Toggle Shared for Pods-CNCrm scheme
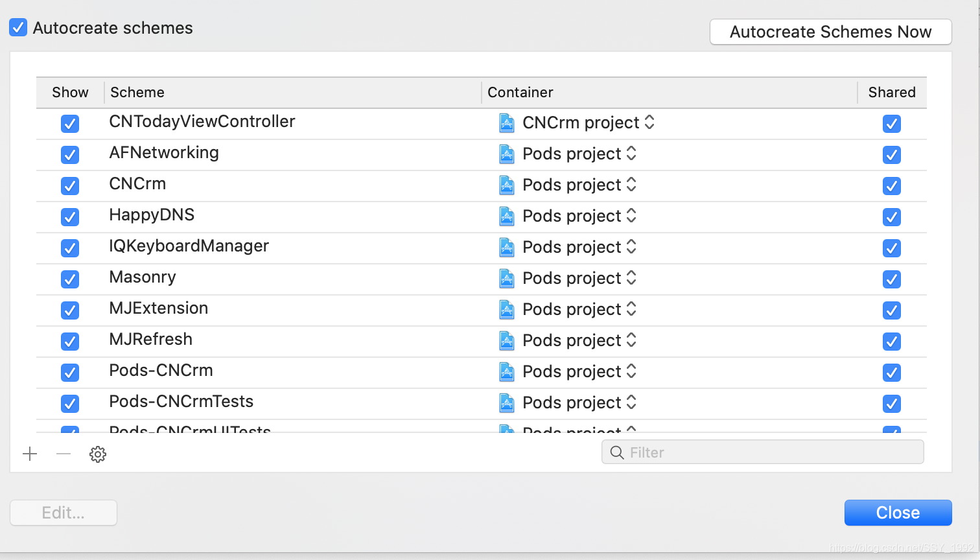Image resolution: width=980 pixels, height=560 pixels. click(892, 373)
